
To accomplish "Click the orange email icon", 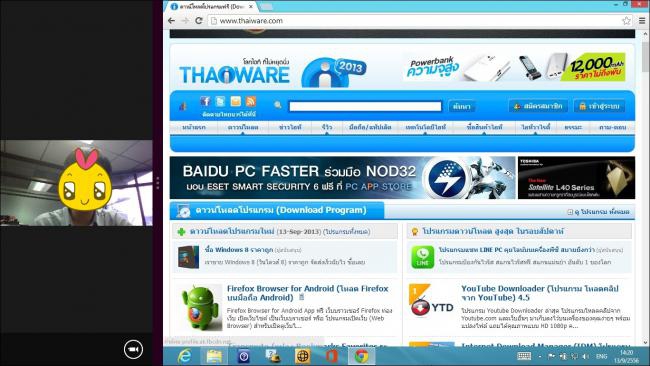I will [235, 101].
